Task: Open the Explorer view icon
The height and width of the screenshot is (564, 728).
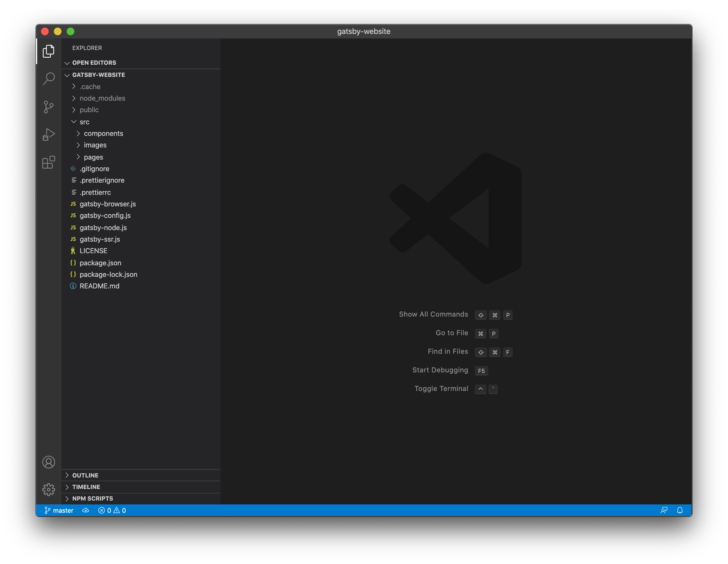Action: coord(49,51)
